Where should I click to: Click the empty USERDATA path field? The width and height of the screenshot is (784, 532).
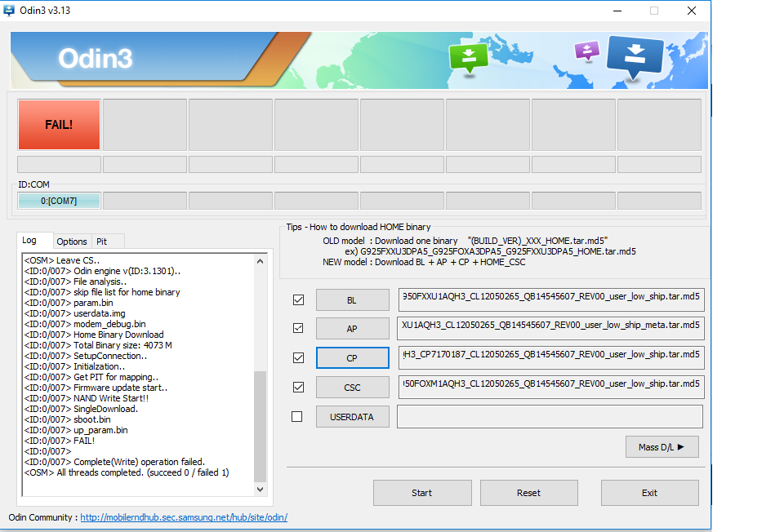click(550, 417)
